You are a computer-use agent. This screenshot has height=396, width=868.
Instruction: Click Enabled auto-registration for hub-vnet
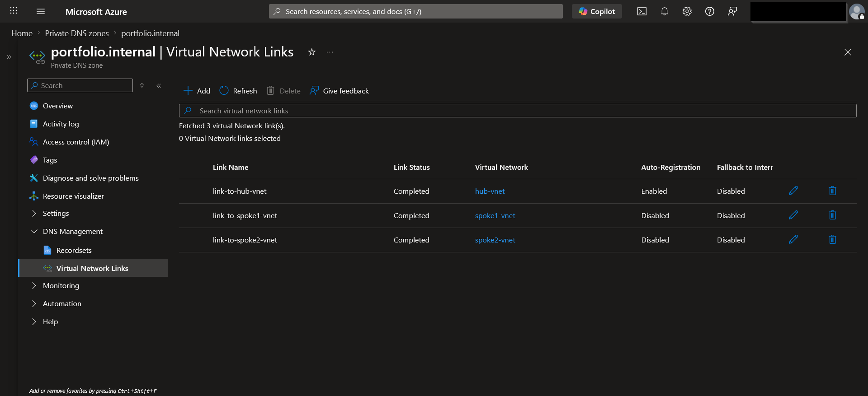(x=654, y=191)
